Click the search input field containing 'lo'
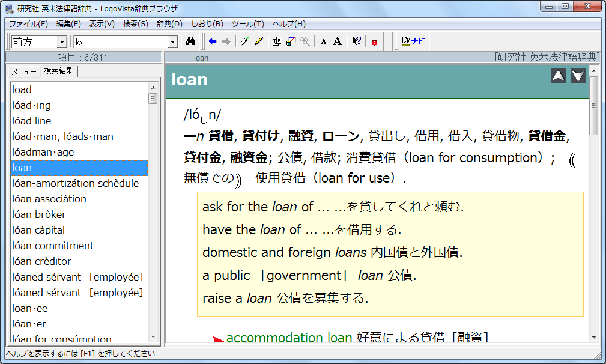Screen dimensions: 606x364 121,41
